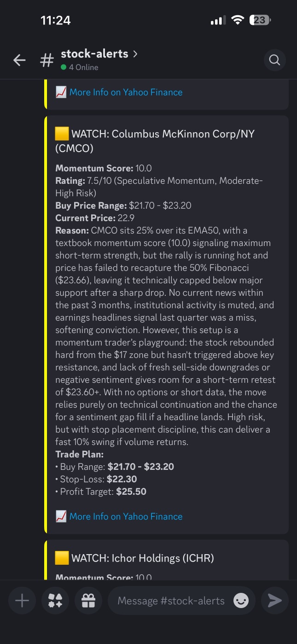
Task: Tap the battery indicator in status bar
Action: [x=260, y=20]
